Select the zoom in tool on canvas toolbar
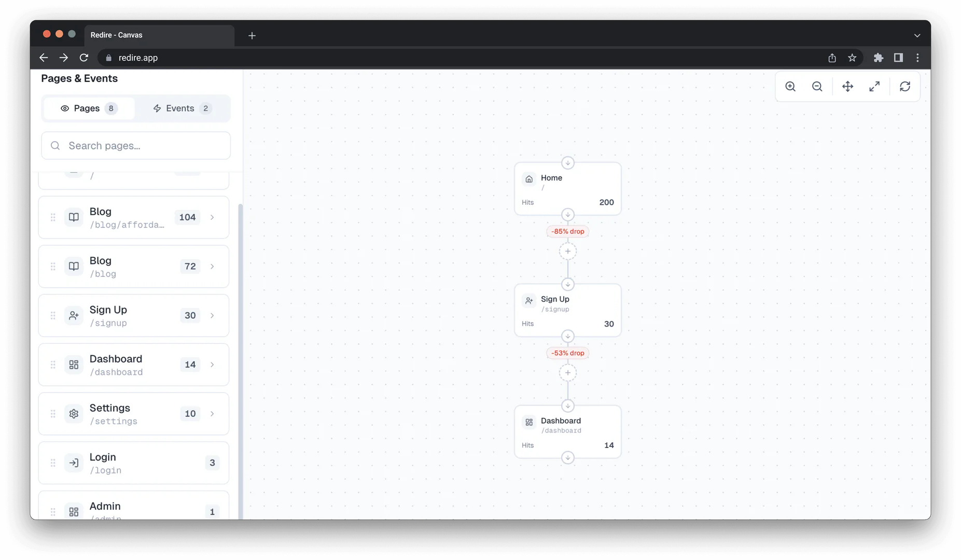 [x=790, y=86]
